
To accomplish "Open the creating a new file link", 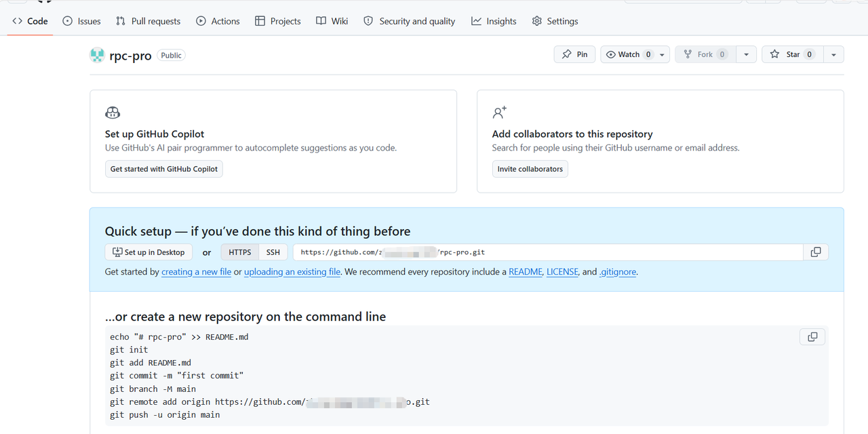I will pyautogui.click(x=196, y=271).
